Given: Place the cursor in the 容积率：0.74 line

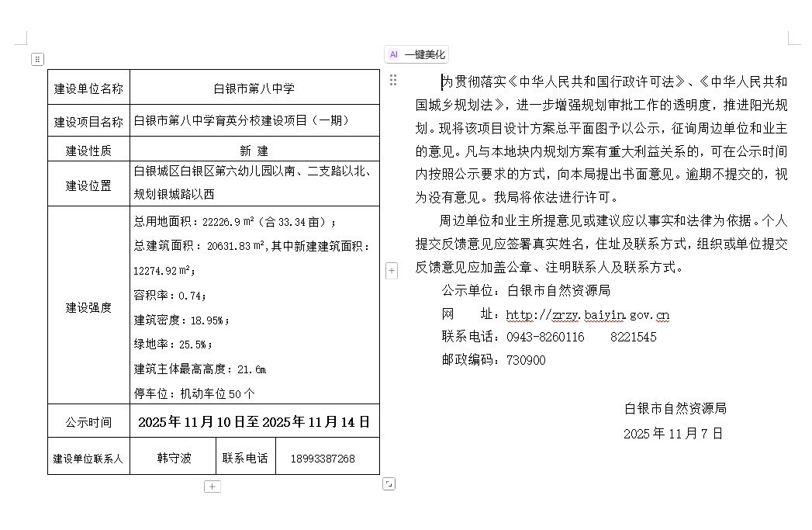Looking at the screenshot, I should [x=170, y=295].
